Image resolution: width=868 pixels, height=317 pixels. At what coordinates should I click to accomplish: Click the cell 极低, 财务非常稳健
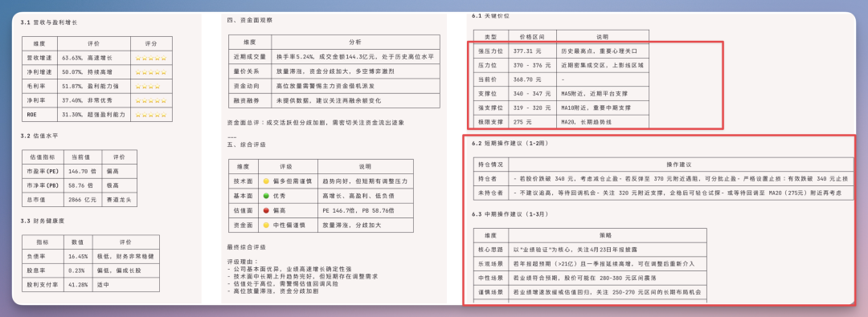(125, 256)
